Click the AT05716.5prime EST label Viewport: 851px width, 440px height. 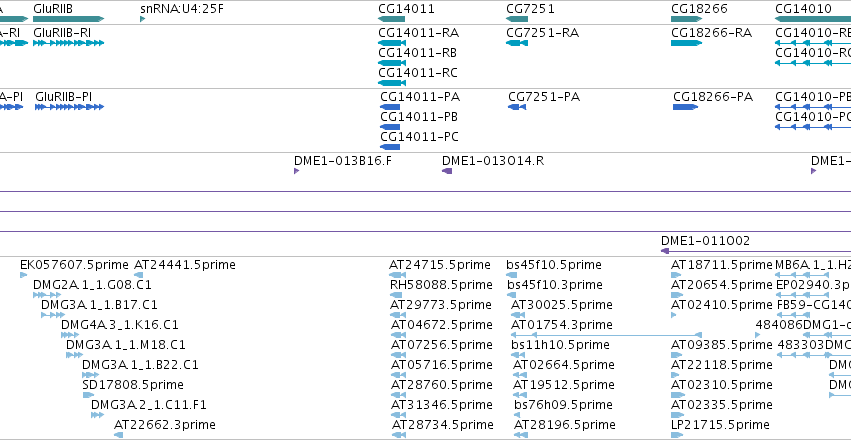[442, 365]
